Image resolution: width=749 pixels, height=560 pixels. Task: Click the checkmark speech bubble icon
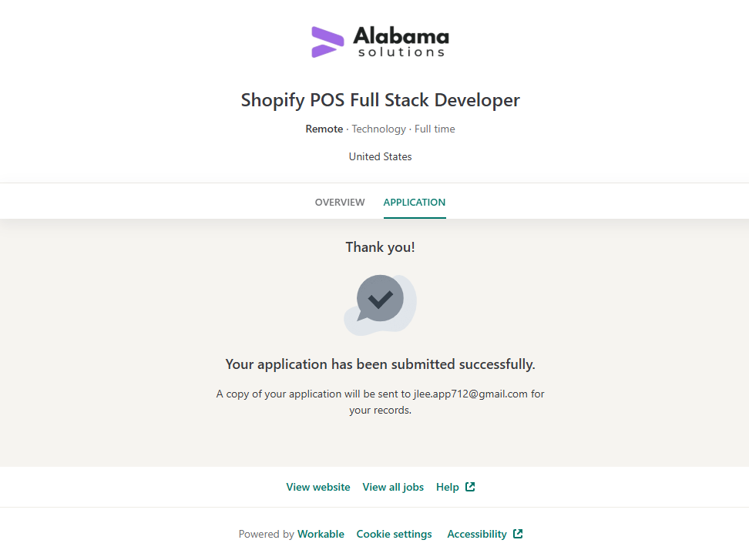coord(380,304)
